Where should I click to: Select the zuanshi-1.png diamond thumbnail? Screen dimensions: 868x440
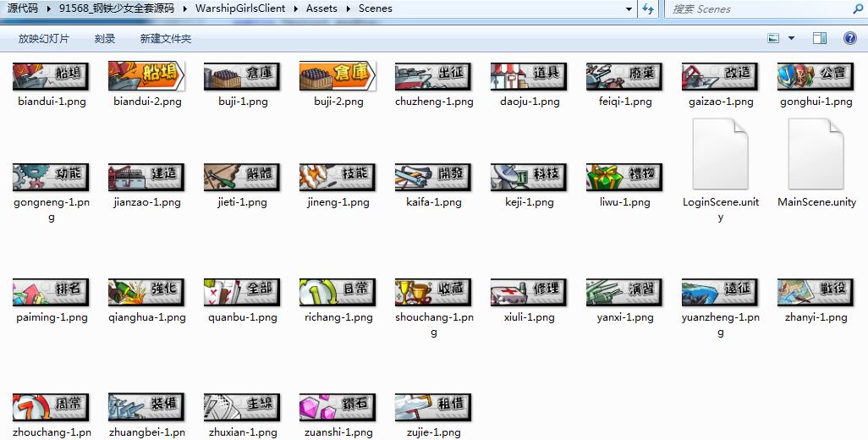point(338,406)
